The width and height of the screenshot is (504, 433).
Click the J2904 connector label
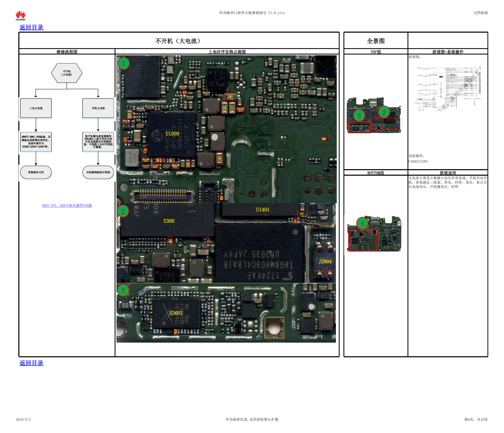coord(325,261)
